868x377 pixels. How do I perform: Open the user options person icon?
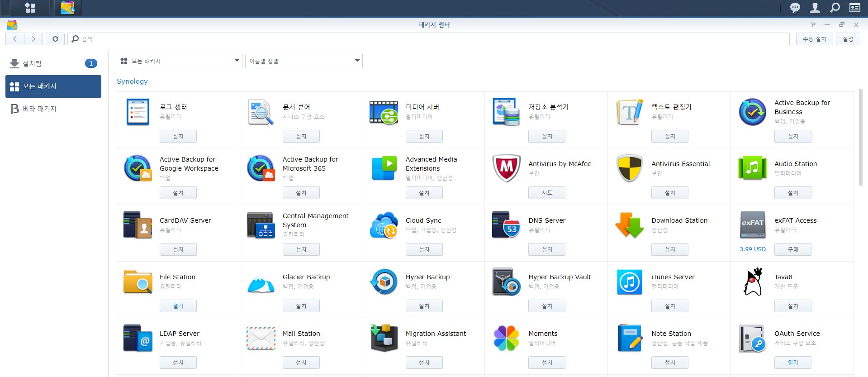click(x=815, y=8)
